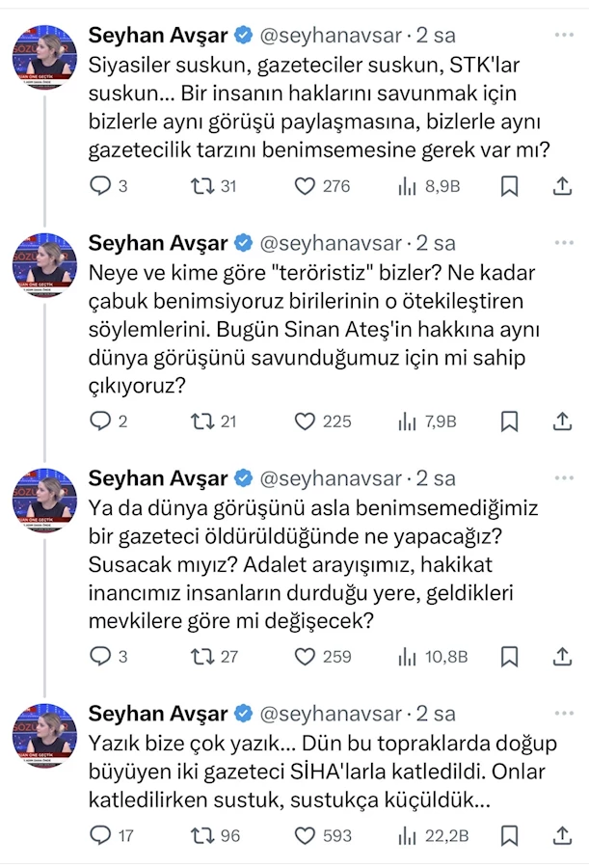Like the tweet with 225 likes

[x=306, y=421]
